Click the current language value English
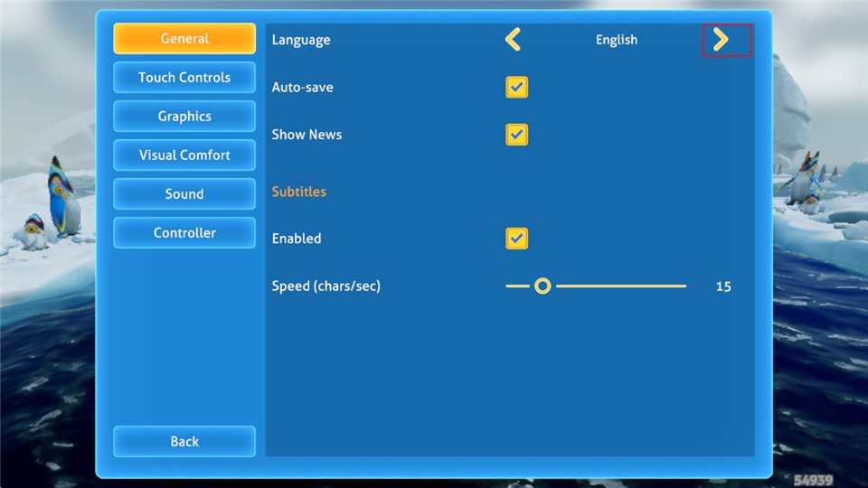The width and height of the screenshot is (868, 488). (616, 40)
